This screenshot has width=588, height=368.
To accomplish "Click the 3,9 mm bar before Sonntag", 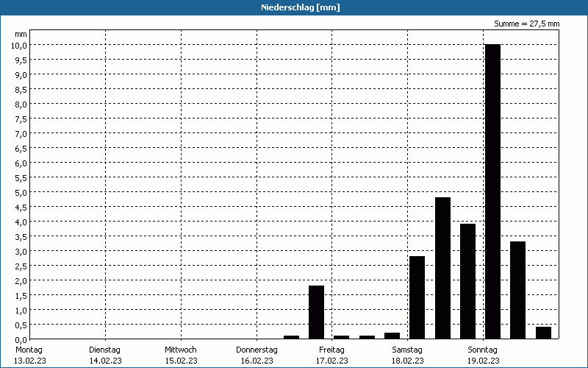I will [467, 281].
